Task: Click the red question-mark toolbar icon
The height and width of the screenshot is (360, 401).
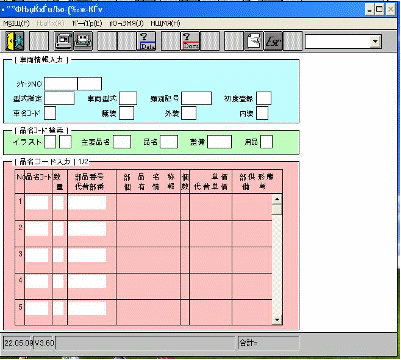Action: tap(191, 41)
